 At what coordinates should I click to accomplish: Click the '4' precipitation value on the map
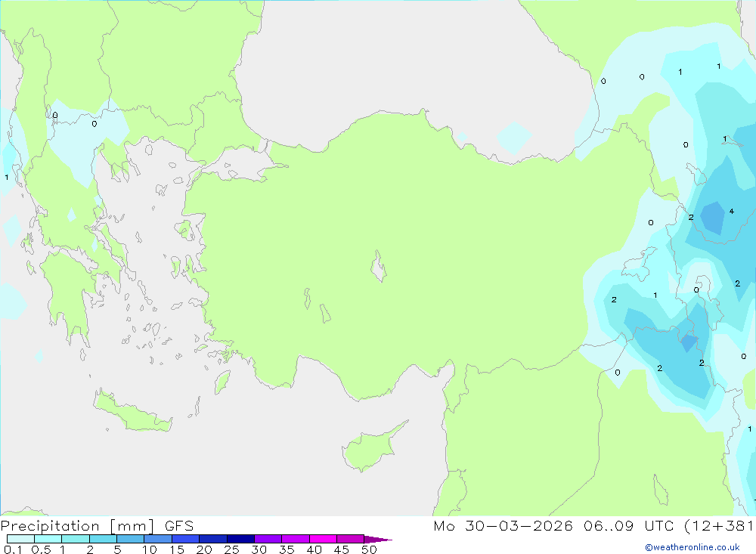coord(732,211)
